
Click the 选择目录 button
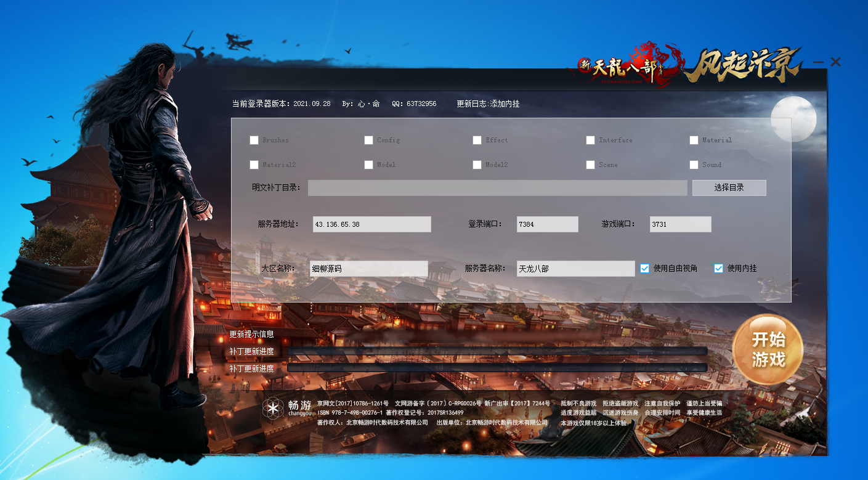(729, 188)
